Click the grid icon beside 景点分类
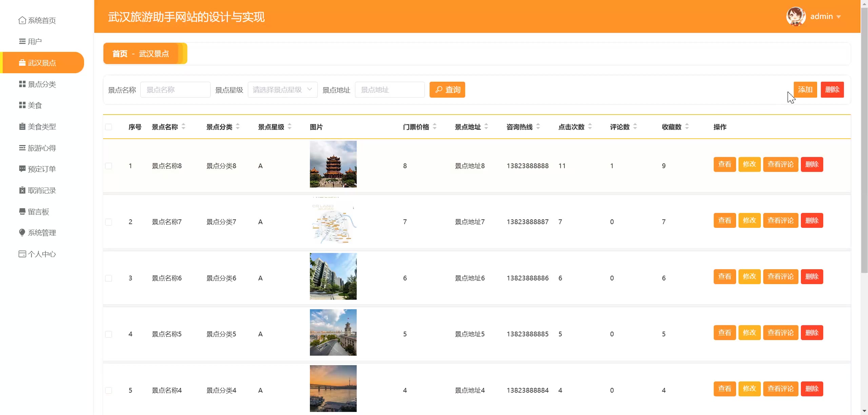 [x=22, y=84]
